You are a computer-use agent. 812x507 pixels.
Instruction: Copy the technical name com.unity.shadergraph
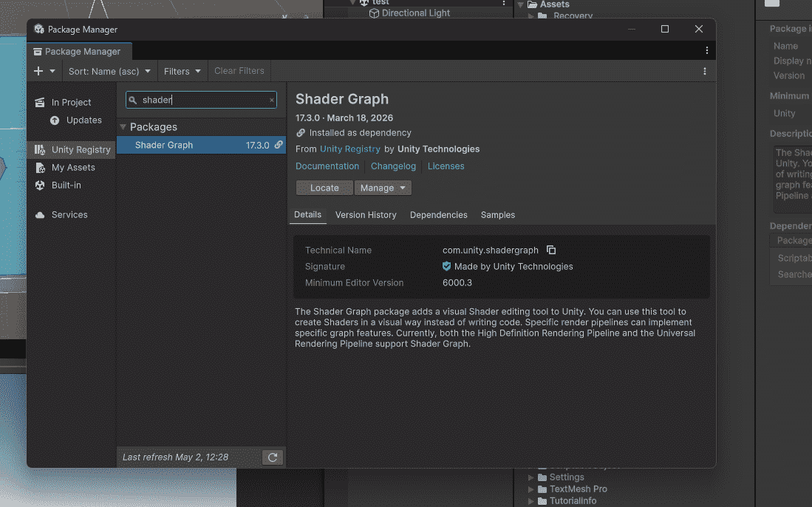click(551, 250)
